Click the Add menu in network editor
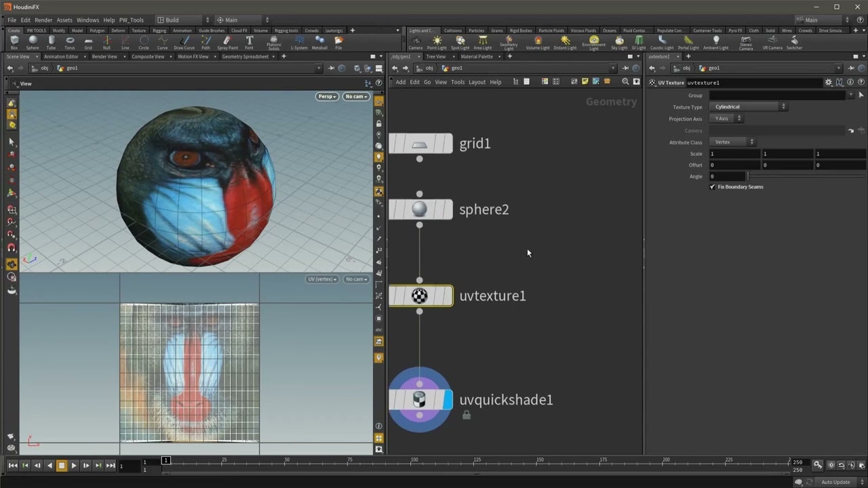The image size is (868, 488). point(401,82)
